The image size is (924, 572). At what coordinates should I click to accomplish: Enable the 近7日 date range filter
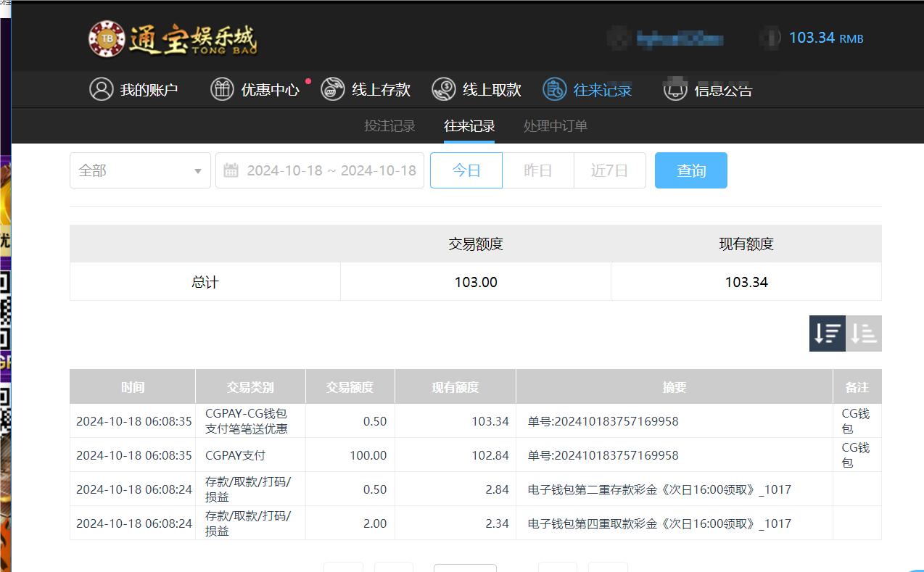click(609, 170)
